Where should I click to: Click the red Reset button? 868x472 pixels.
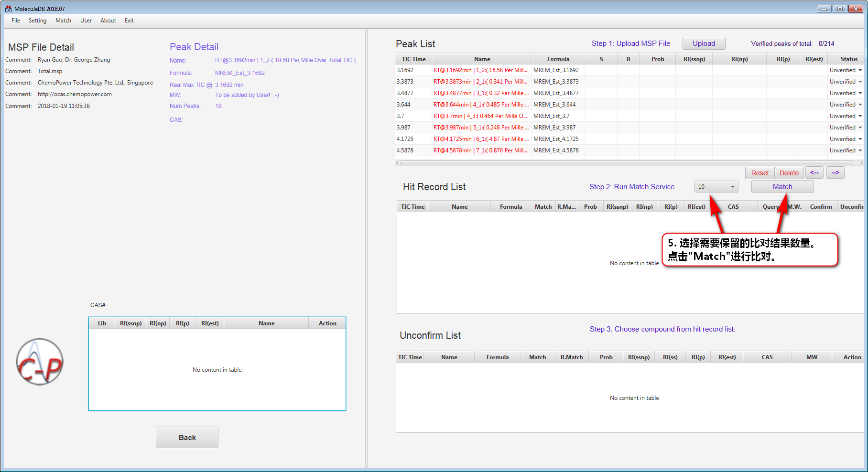click(x=759, y=173)
